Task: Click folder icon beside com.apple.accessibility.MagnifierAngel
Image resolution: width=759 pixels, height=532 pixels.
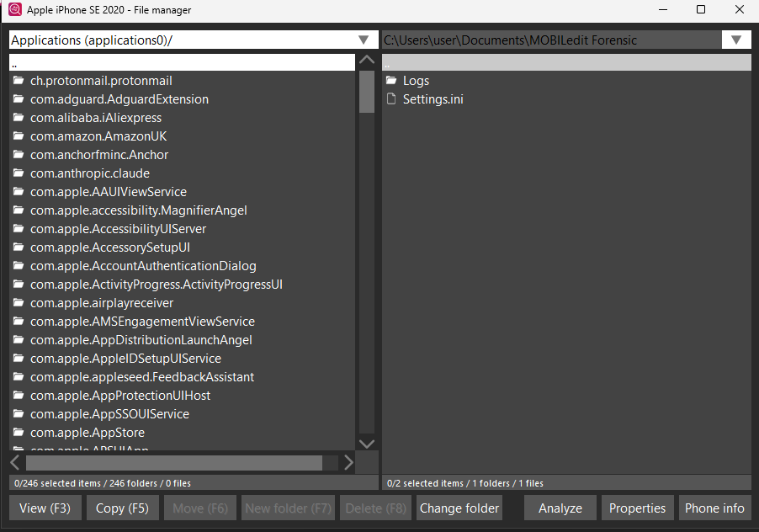Action: 19,210
